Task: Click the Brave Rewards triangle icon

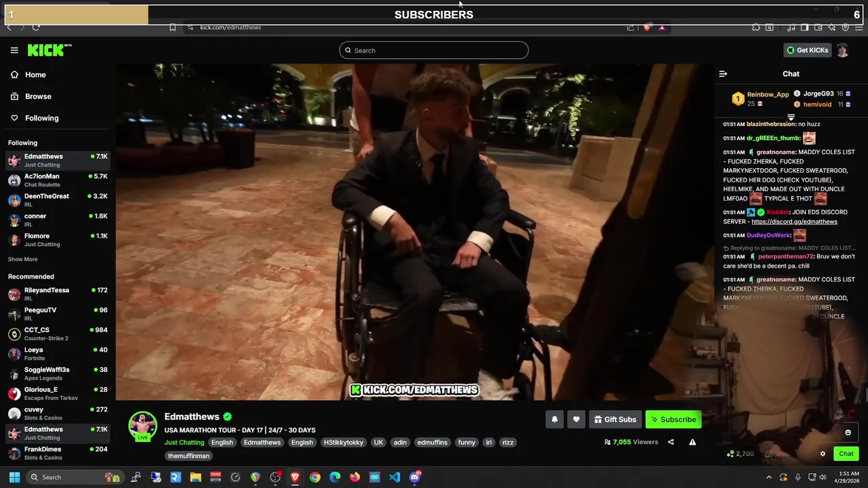Action: (x=662, y=28)
